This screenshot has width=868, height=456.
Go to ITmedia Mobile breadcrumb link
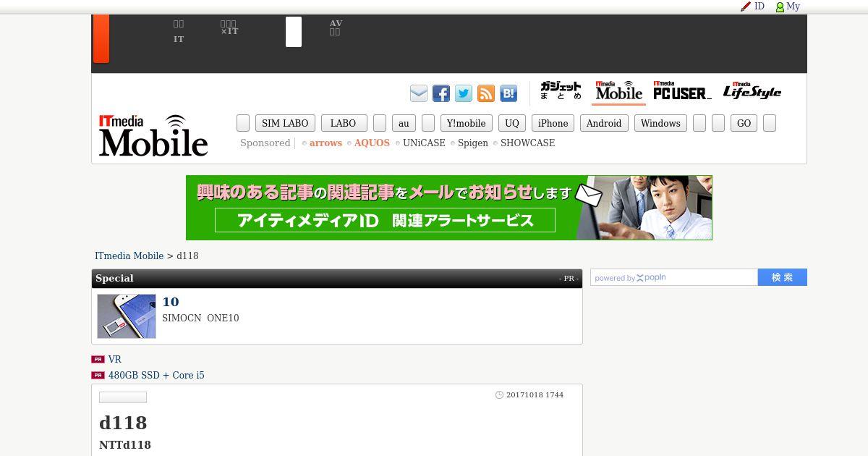129,256
